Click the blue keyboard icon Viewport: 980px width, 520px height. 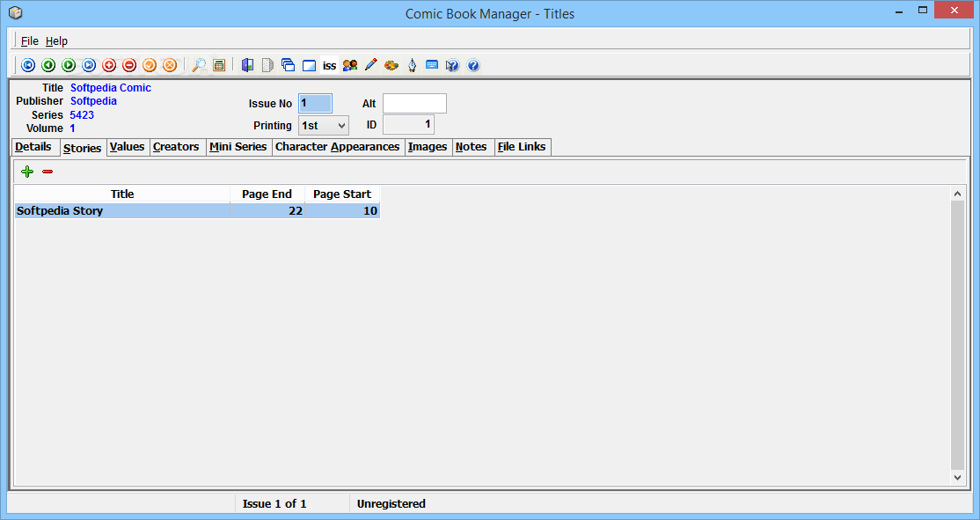tap(432, 64)
